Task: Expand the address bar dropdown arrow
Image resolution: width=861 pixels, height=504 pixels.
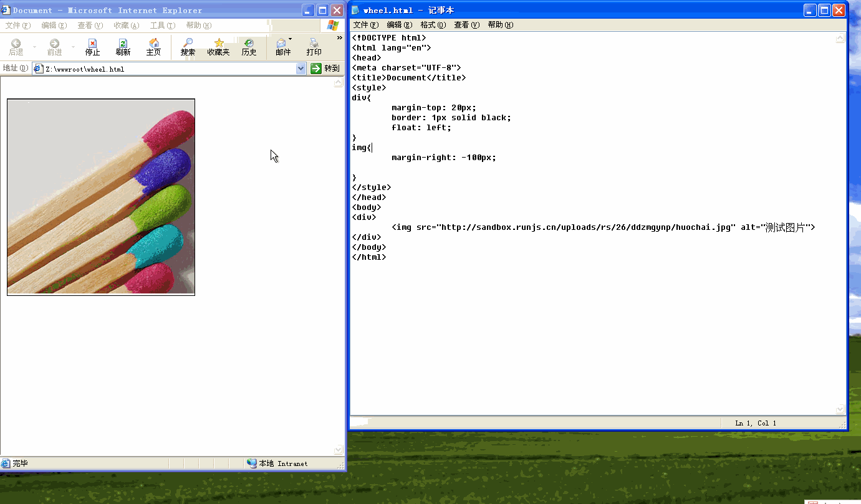Action: point(301,69)
